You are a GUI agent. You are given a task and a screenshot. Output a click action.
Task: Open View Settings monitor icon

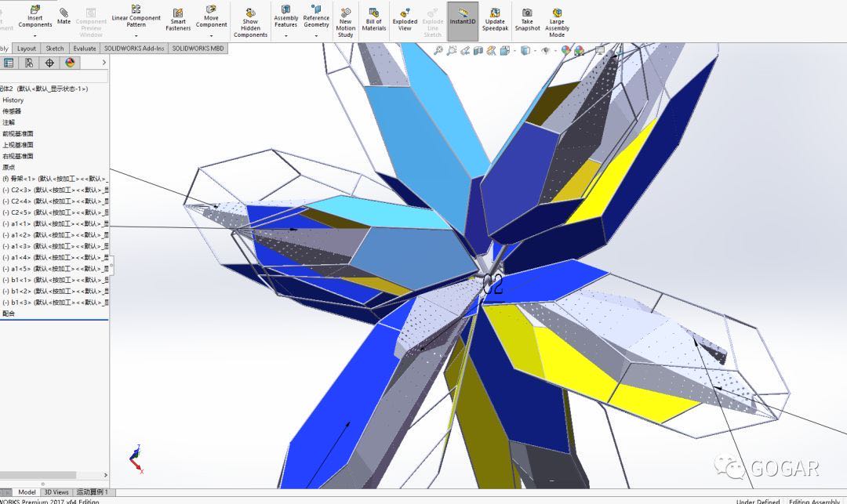pyautogui.click(x=600, y=51)
